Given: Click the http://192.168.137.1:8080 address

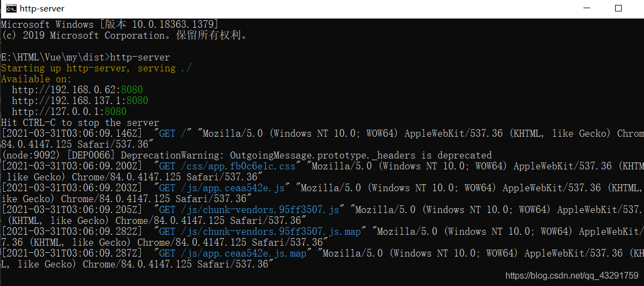Looking at the screenshot, I should [x=80, y=101].
